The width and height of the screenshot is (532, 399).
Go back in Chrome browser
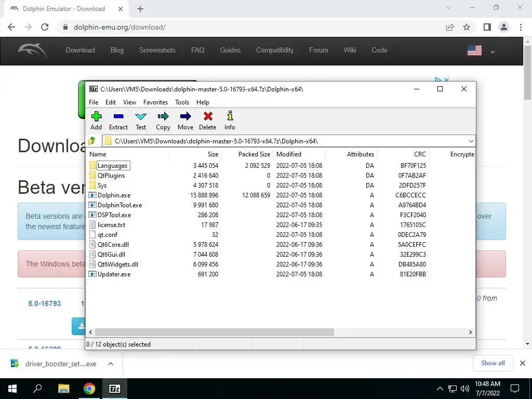point(11,27)
